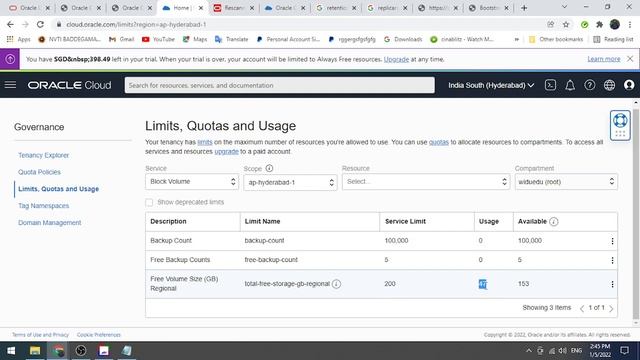Image resolution: width=640 pixels, height=360 pixels.
Task: Toggle Show deprecated limits checkbox
Action: point(149,202)
